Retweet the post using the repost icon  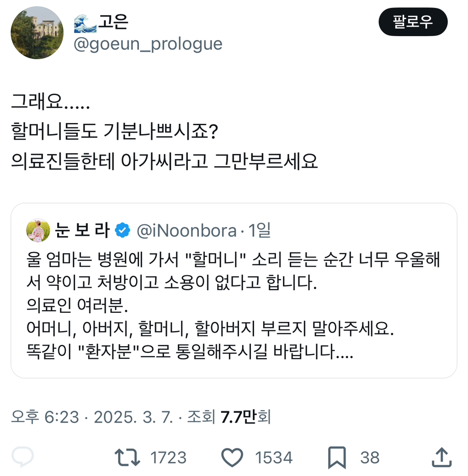tap(128, 457)
